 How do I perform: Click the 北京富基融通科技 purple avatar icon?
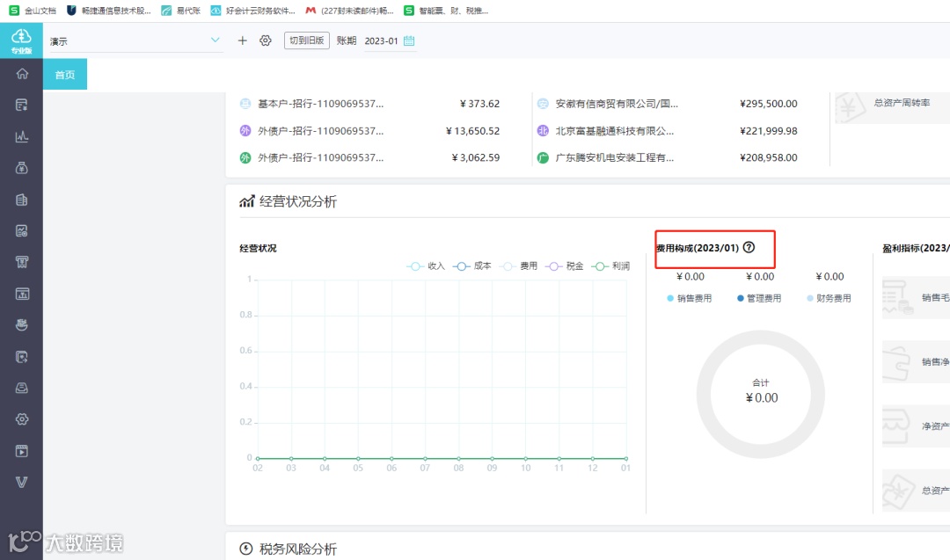click(543, 131)
